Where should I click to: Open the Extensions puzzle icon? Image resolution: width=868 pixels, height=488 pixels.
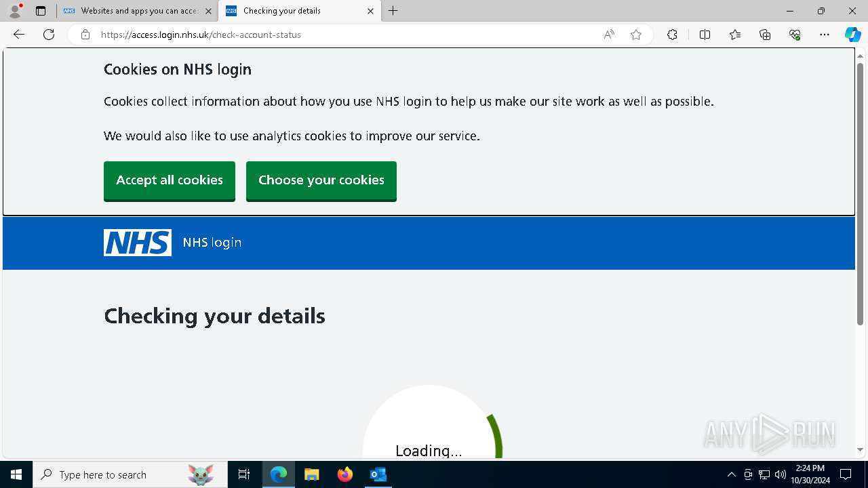672,35
